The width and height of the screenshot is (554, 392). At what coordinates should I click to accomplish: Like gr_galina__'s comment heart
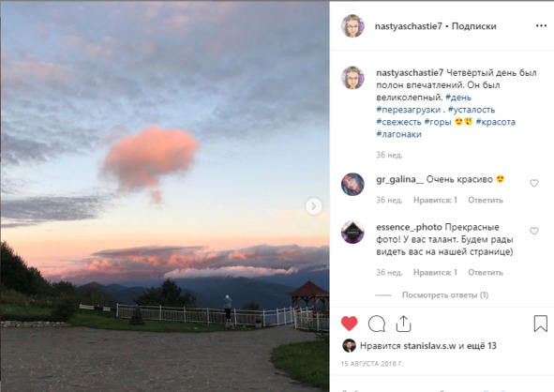[534, 183]
